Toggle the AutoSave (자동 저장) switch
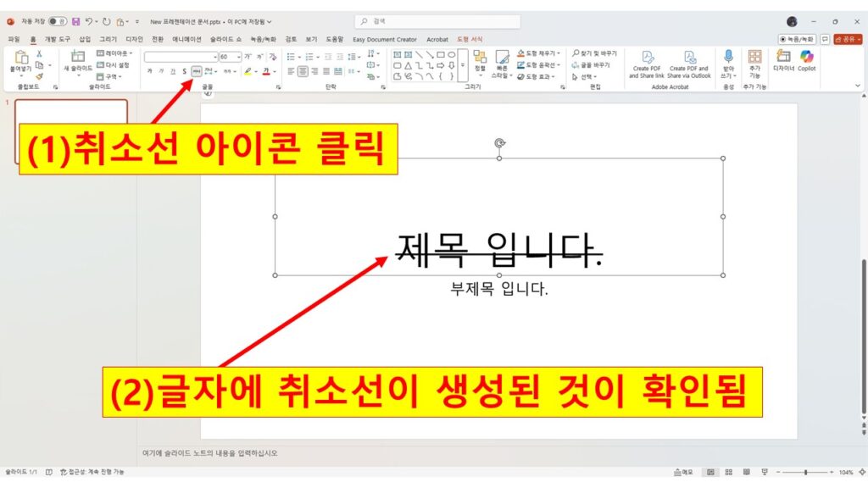The image size is (868, 488). pyautogui.click(x=58, y=21)
